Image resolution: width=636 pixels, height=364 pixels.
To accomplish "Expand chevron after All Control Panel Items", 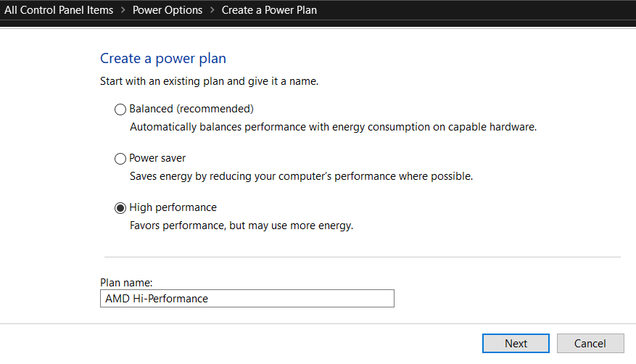I will tap(123, 10).
